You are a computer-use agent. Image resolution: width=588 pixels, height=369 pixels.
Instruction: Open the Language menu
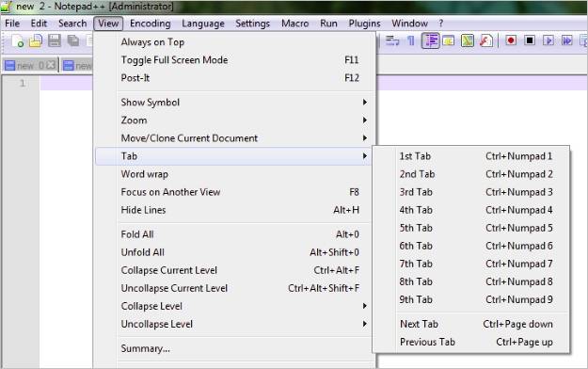point(203,24)
